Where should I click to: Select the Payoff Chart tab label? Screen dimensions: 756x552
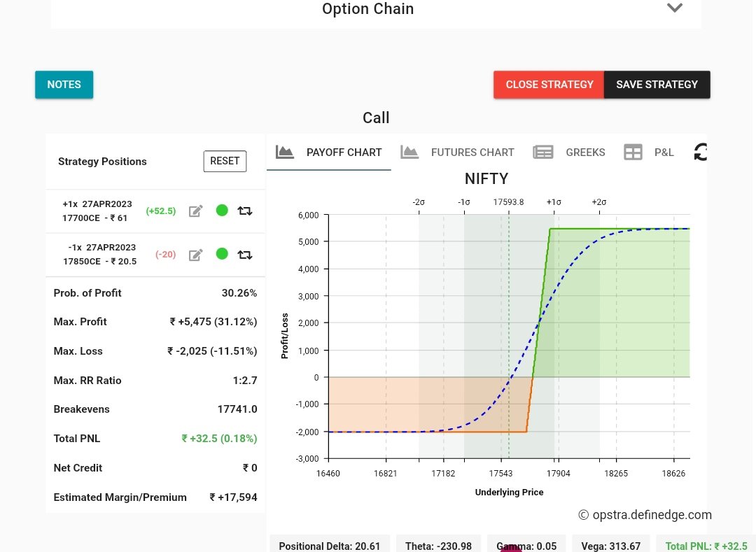click(344, 153)
